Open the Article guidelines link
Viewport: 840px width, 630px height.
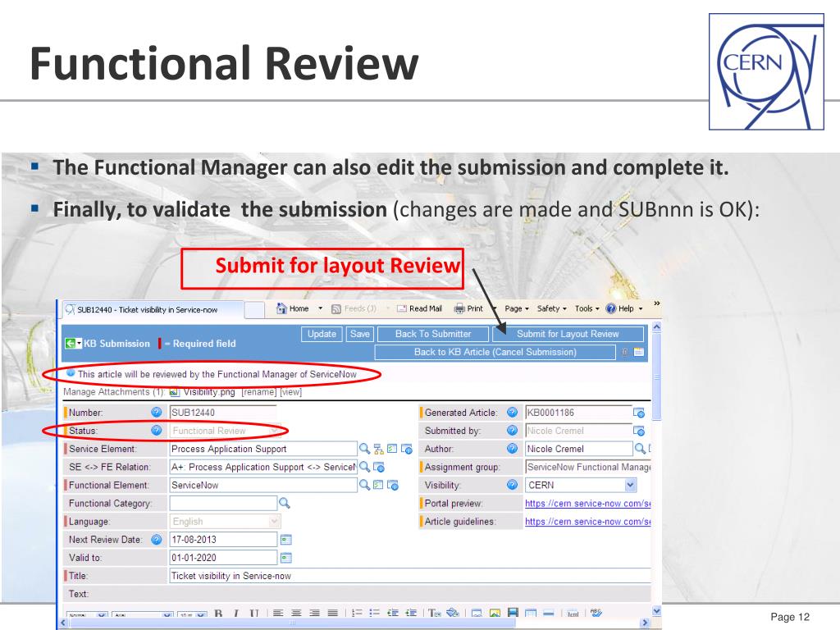[587, 522]
